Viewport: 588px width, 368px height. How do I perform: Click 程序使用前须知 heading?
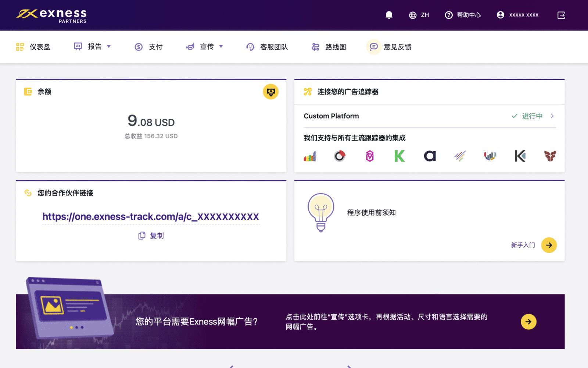372,213
